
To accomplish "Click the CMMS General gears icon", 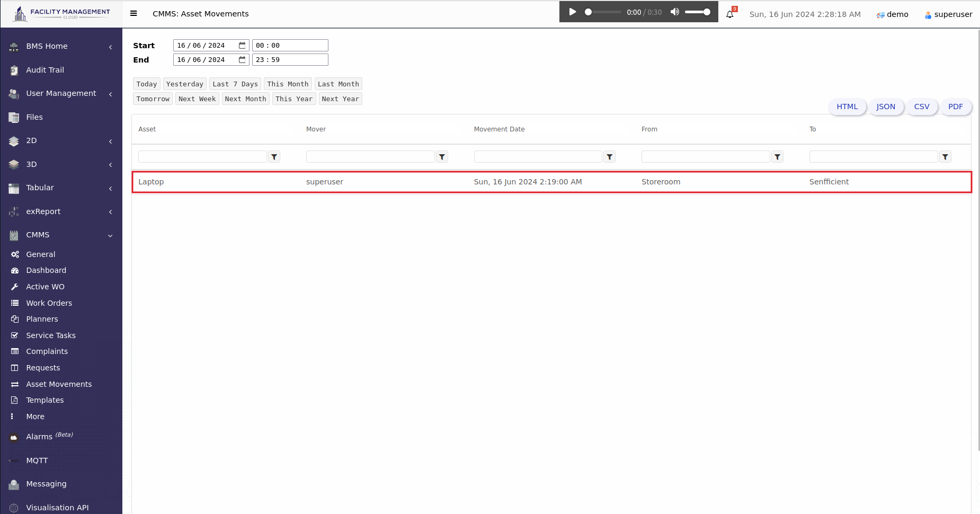I will coord(15,254).
